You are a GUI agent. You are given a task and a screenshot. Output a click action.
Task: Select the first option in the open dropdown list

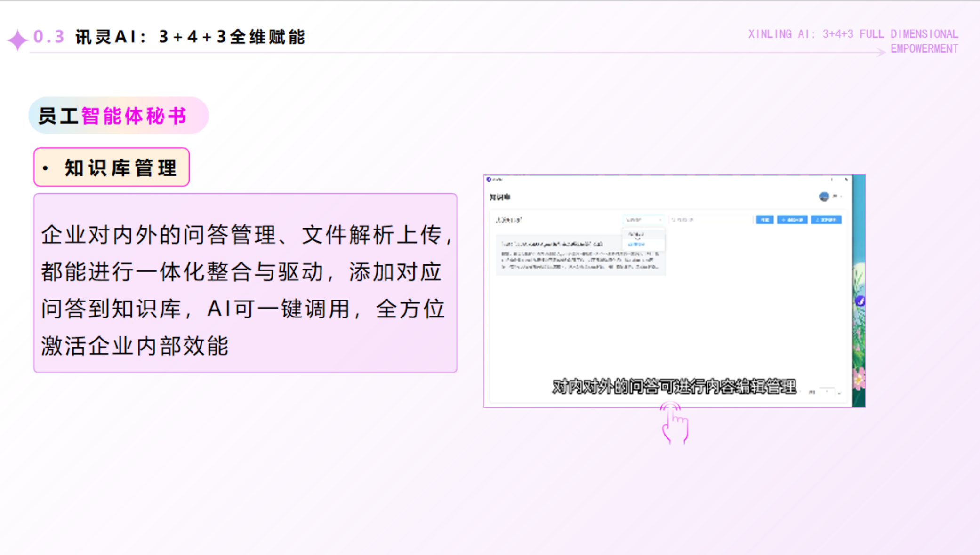coord(636,234)
